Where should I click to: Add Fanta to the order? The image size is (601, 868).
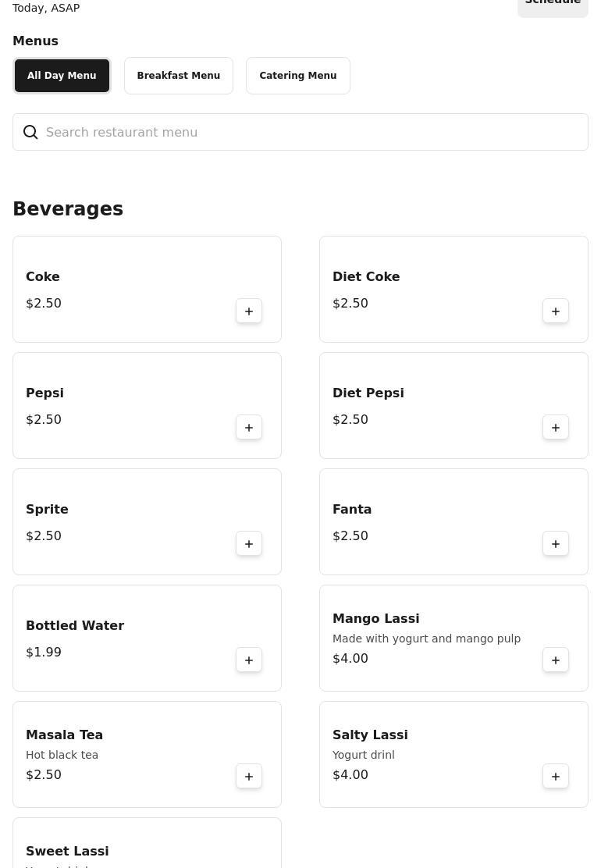coord(556,543)
